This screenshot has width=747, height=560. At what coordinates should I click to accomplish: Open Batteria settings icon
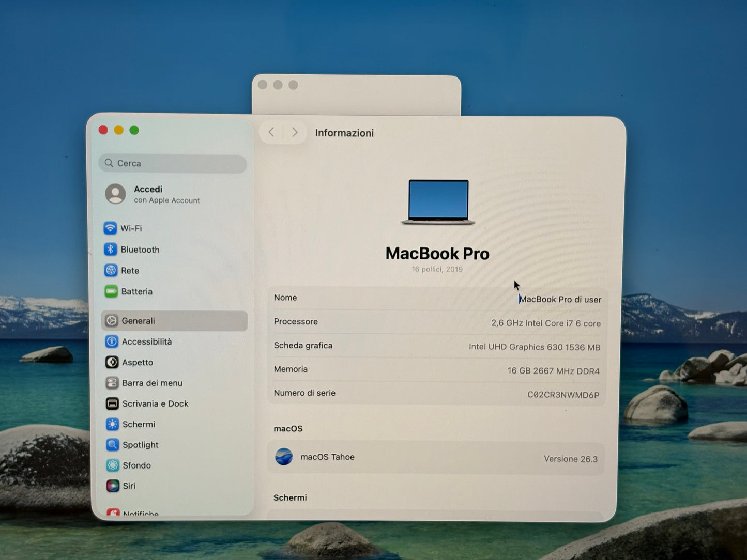[111, 291]
